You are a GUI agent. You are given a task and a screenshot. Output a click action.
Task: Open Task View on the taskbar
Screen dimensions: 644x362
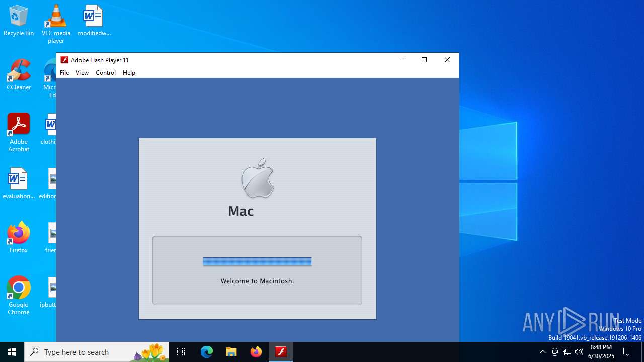[x=181, y=352]
